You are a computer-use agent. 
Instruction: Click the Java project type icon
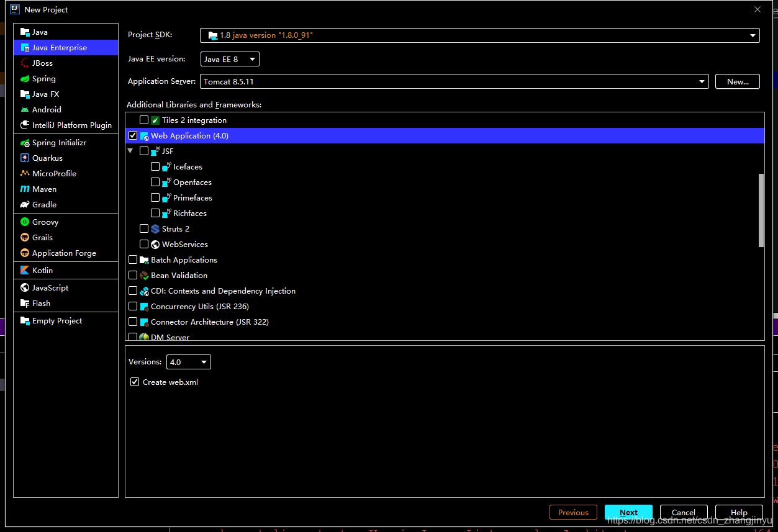click(25, 32)
